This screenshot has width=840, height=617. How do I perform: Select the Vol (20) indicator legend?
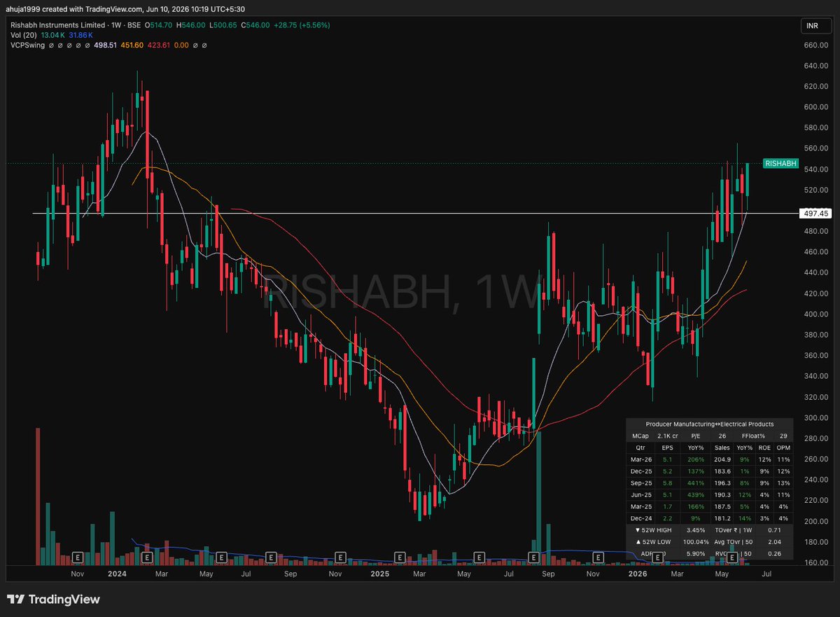(x=24, y=34)
